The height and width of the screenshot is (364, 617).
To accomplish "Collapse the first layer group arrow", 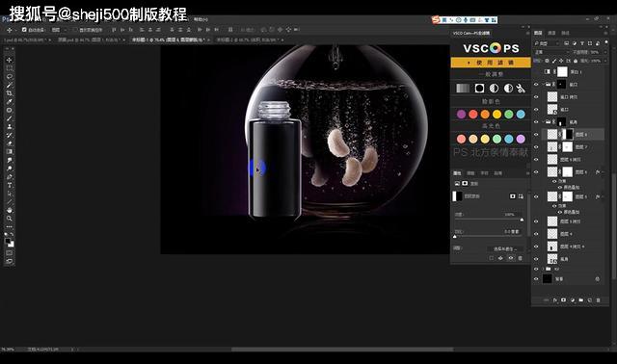I will point(544,84).
